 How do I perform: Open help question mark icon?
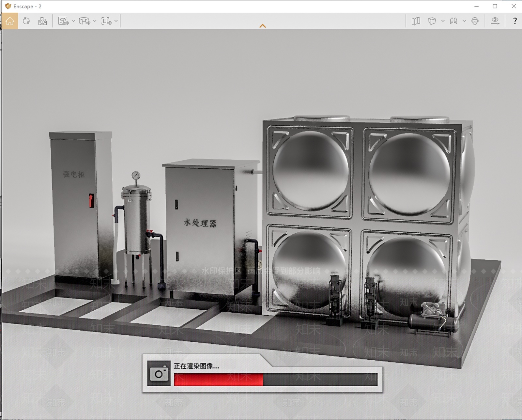coord(515,21)
